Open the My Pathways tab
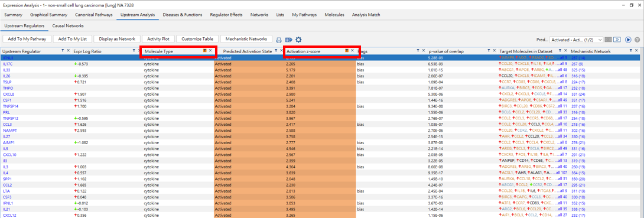The width and height of the screenshot is (644, 218). pyautogui.click(x=304, y=15)
